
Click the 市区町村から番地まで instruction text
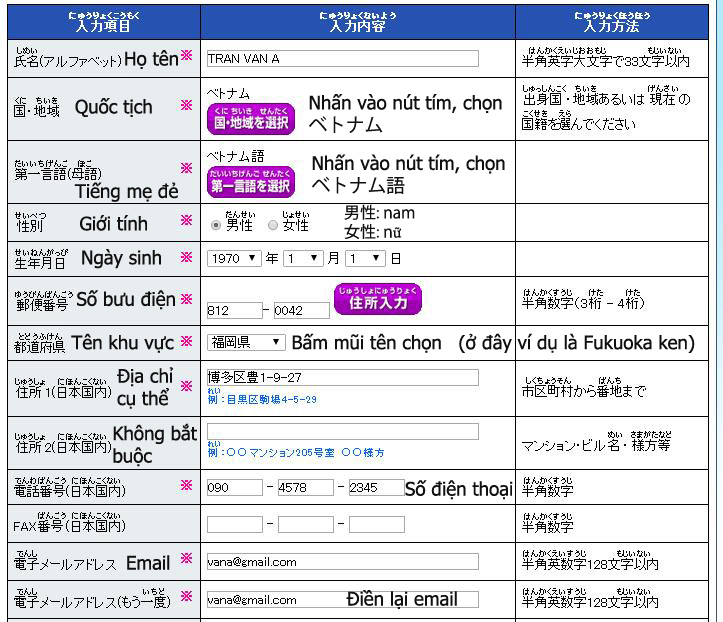click(x=584, y=389)
